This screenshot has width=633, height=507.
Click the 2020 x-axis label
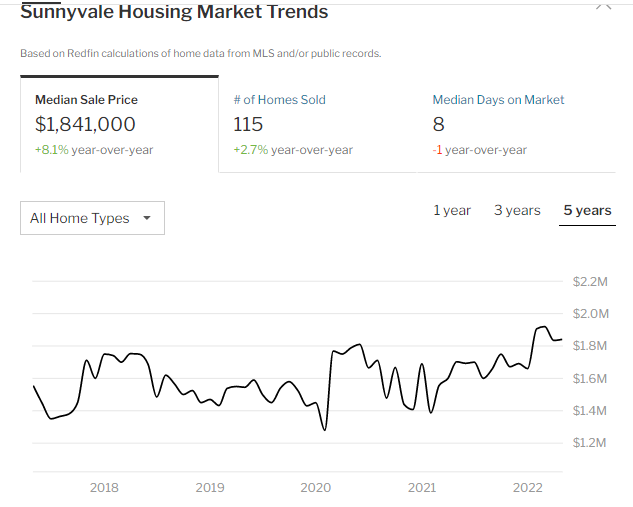pyautogui.click(x=316, y=488)
